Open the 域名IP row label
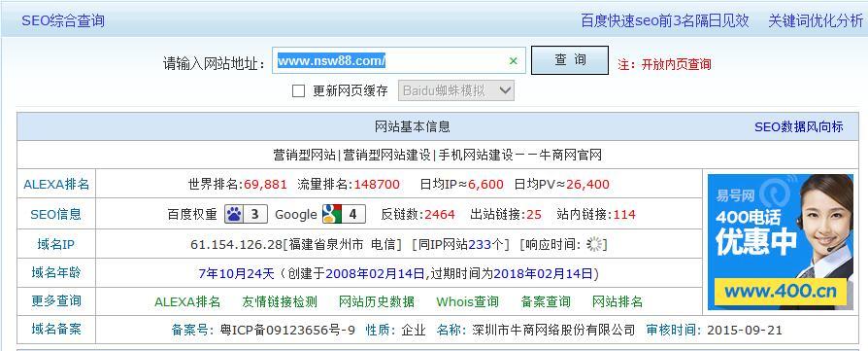 tap(56, 244)
